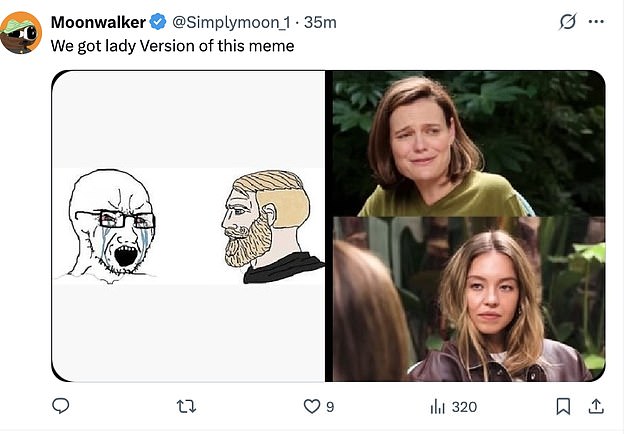The height and width of the screenshot is (434, 634).
Task: Open the three-dot more options menu
Action: click(x=597, y=22)
